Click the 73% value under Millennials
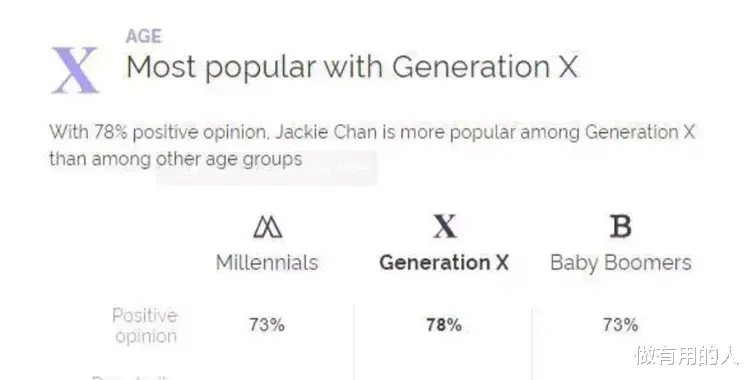Viewport: 750px width, 380px height. (267, 325)
